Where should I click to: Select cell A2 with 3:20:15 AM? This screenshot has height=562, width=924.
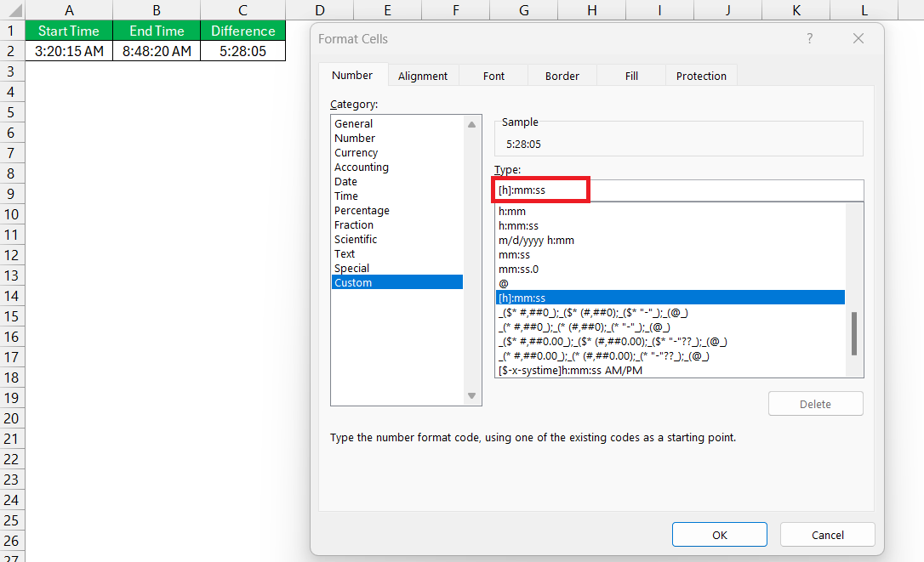[x=69, y=51]
